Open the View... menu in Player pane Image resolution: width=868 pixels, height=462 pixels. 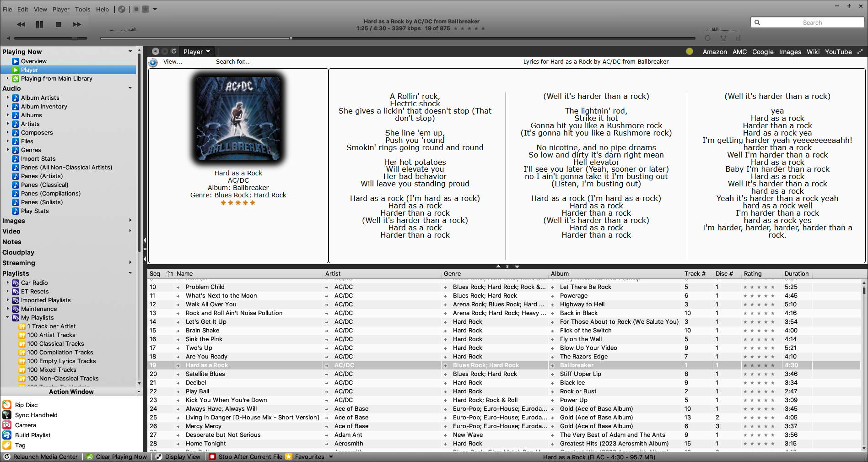(x=173, y=62)
